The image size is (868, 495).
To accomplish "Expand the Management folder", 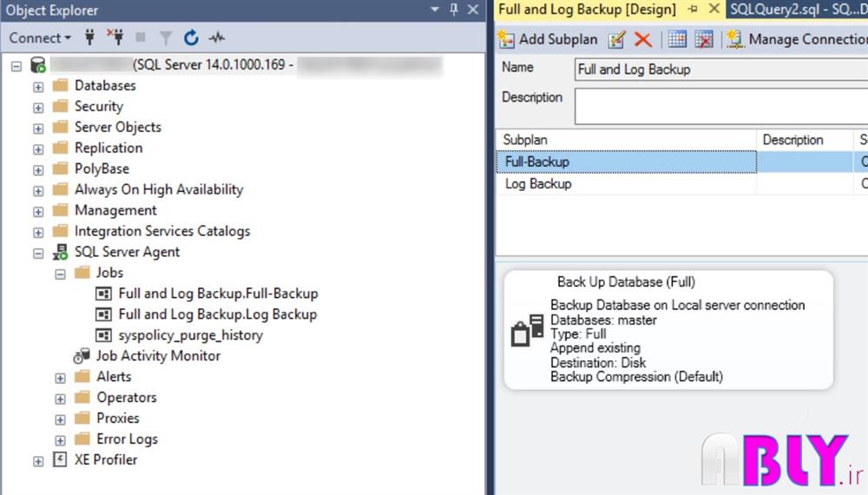I will [38, 212].
